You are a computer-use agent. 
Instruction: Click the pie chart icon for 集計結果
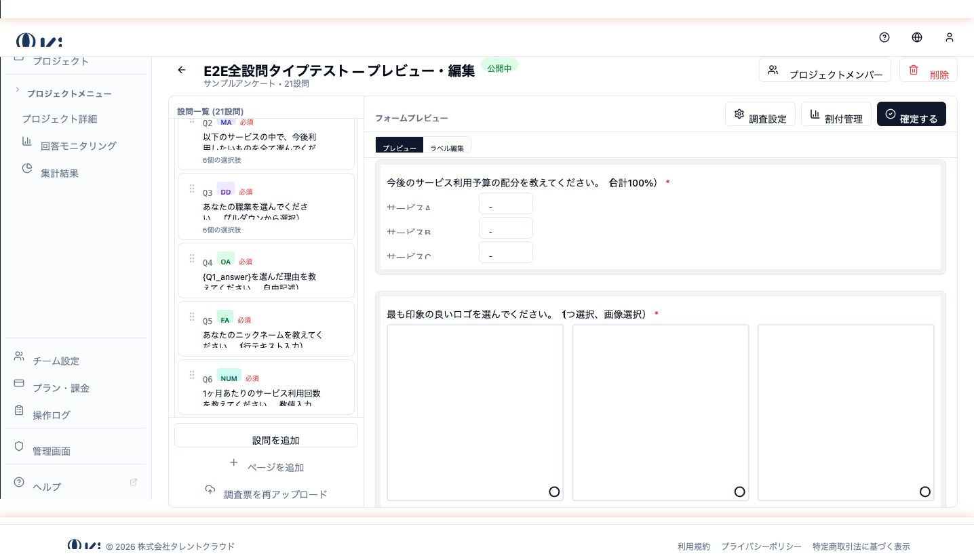coord(27,169)
